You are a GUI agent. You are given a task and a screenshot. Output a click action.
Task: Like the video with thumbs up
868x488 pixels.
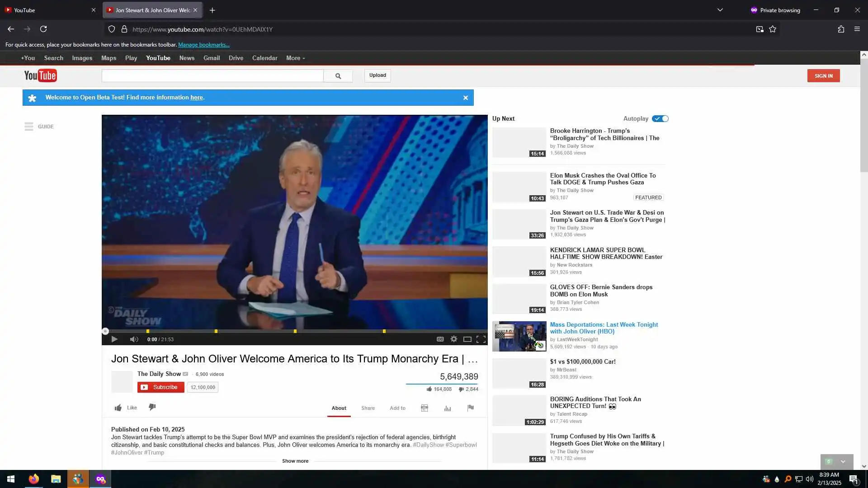click(x=118, y=408)
